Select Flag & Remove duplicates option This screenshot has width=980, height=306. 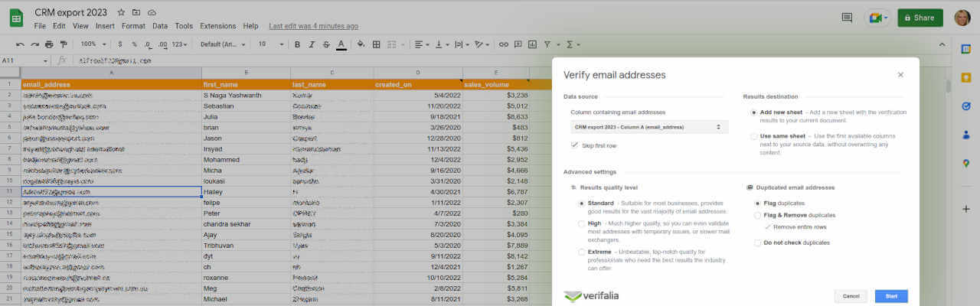[757, 215]
